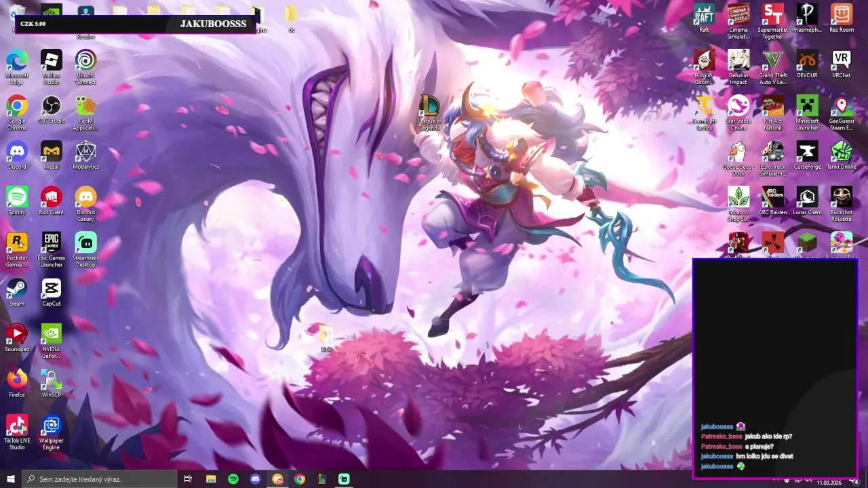Open Task View from the taskbar
The width and height of the screenshot is (868, 488).
(x=188, y=479)
